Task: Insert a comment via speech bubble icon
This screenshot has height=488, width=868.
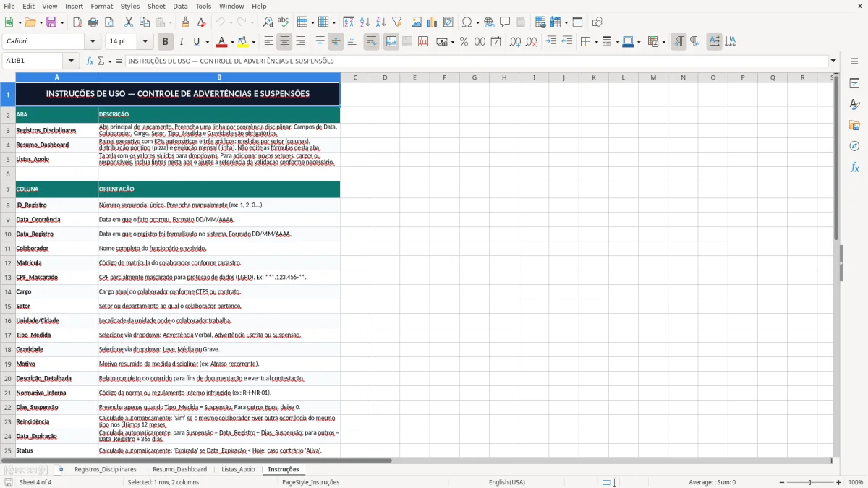Action: click(505, 22)
